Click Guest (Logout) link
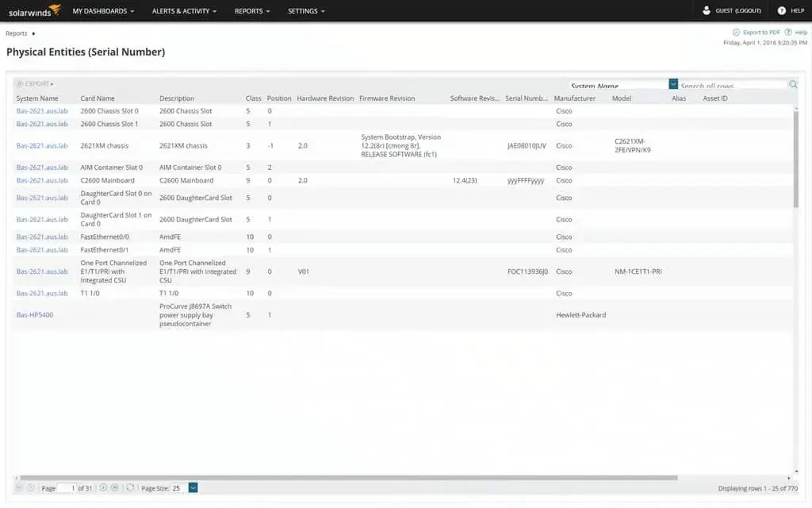This screenshot has height=508, width=812. (x=738, y=10)
